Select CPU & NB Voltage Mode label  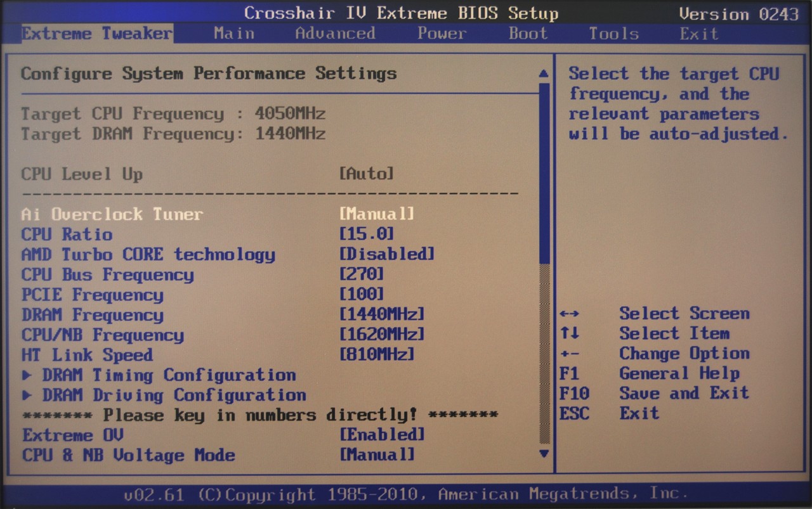coord(128,456)
